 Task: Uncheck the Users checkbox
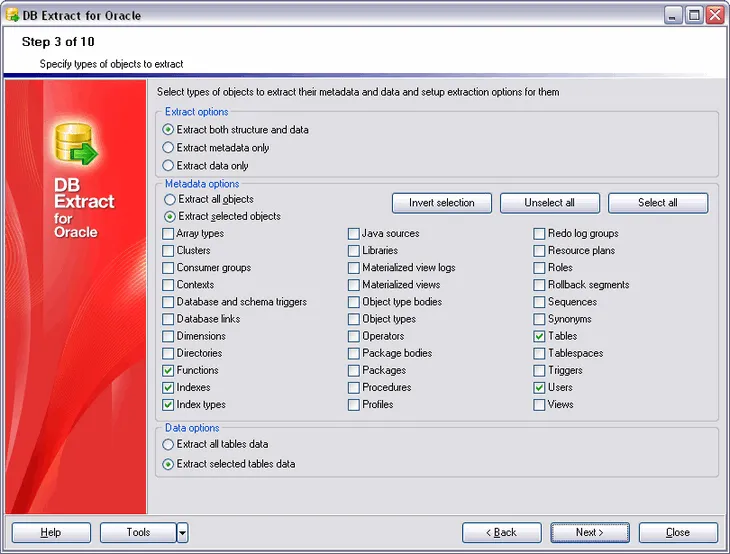tap(539, 387)
